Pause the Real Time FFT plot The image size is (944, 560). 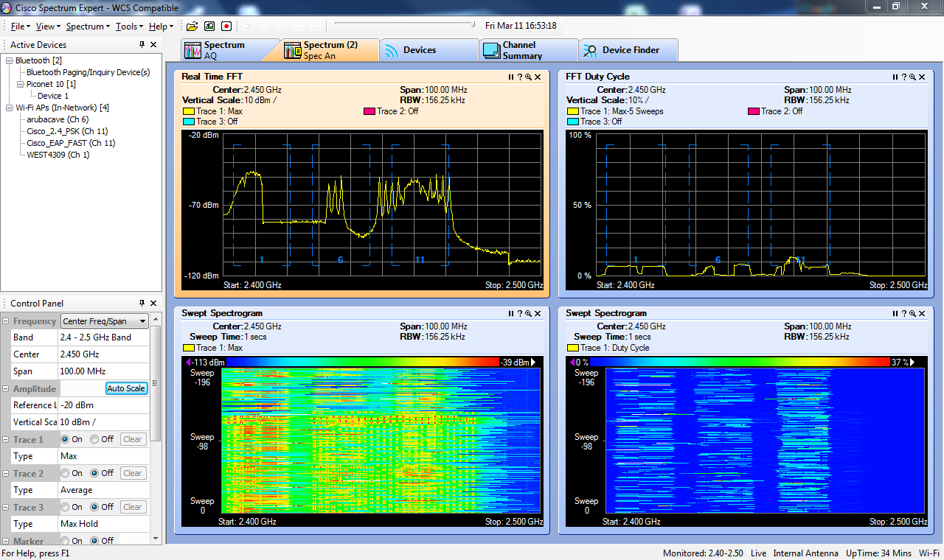[510, 77]
